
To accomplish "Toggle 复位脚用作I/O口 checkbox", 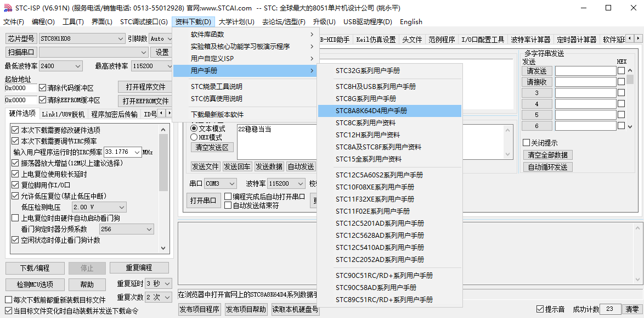I will pyautogui.click(x=41, y=185).
